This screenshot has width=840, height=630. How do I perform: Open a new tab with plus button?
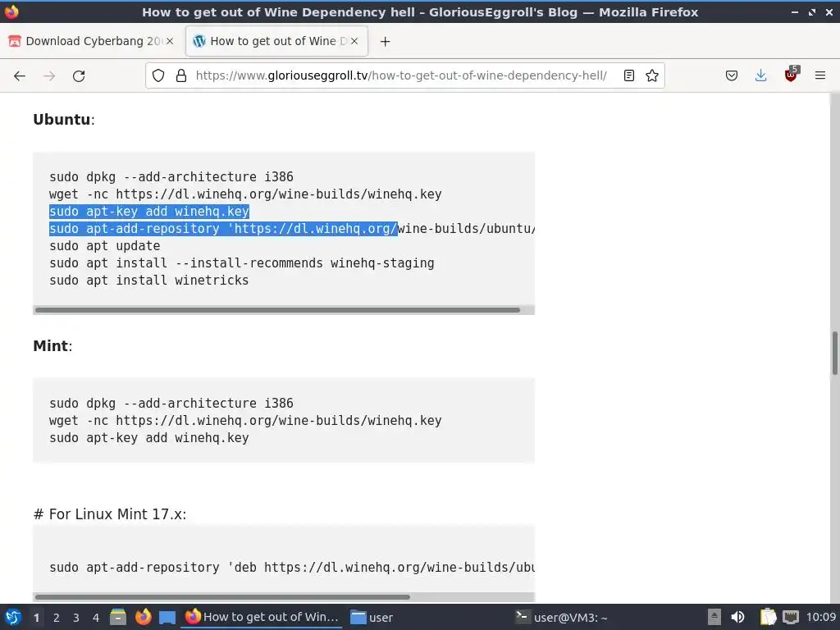pos(386,41)
